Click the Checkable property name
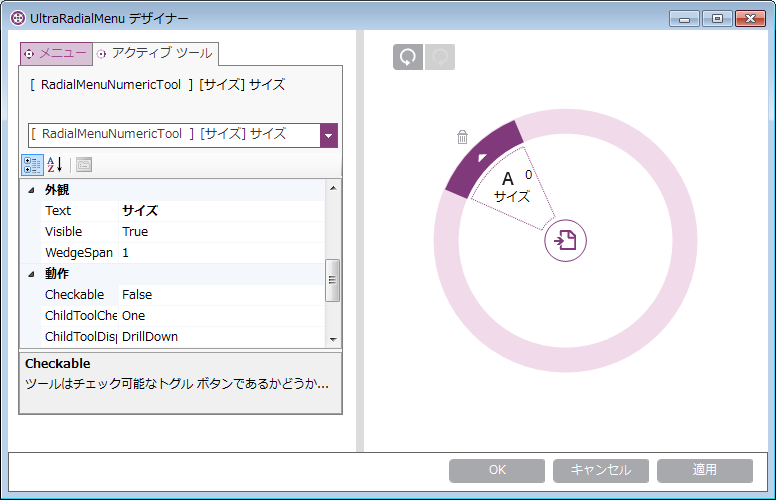776x500 pixels. pyautogui.click(x=75, y=295)
